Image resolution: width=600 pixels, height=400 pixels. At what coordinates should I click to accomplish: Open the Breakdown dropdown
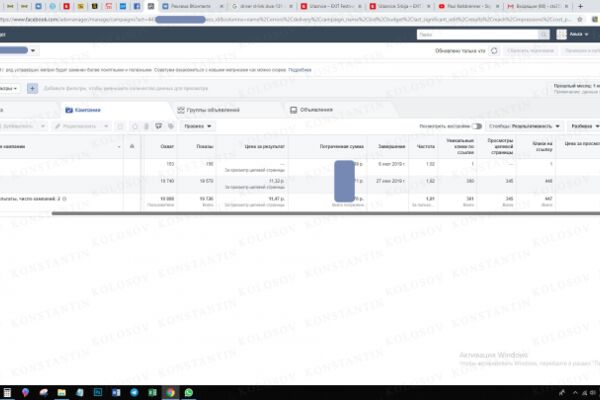click(584, 126)
